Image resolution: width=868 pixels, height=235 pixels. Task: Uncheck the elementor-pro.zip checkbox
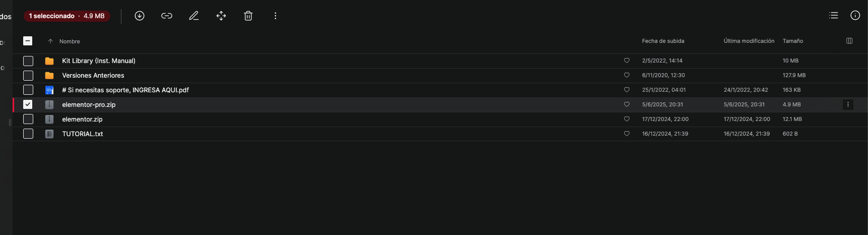(28, 104)
